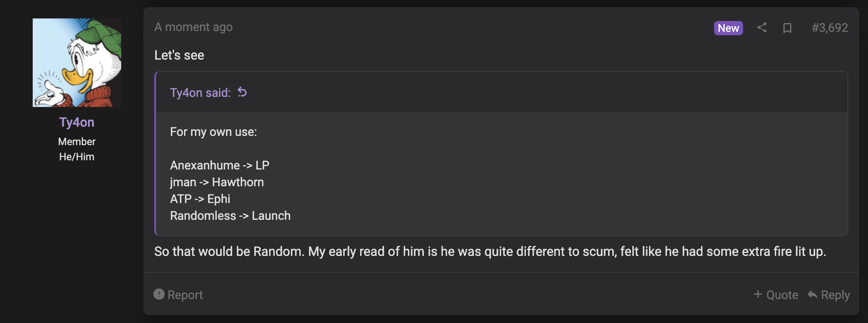Click the 'Anexanhume -> LP' quoted line

(x=220, y=165)
